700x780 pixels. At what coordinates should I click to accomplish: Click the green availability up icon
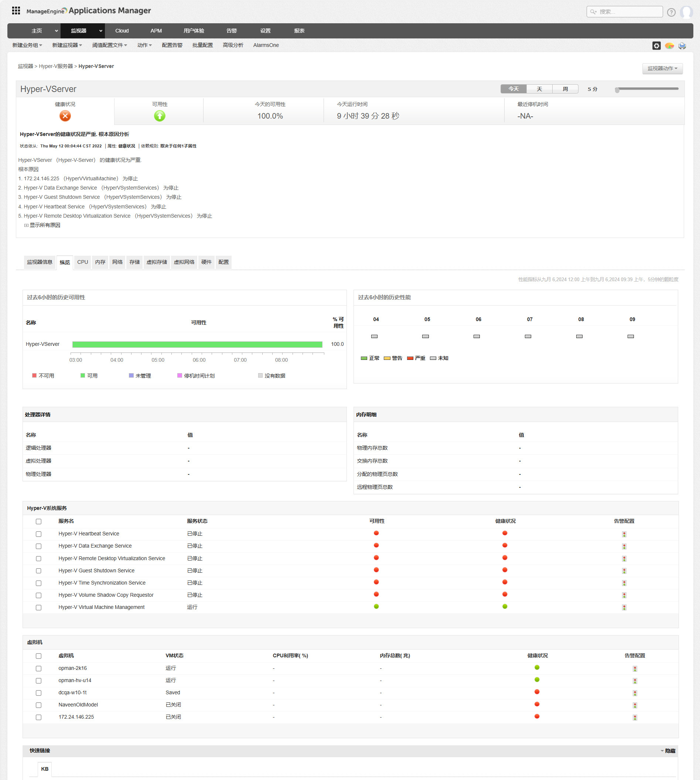(x=160, y=116)
